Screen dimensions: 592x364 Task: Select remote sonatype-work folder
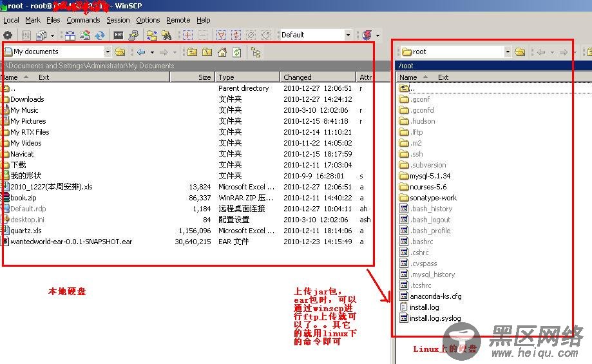(x=433, y=198)
